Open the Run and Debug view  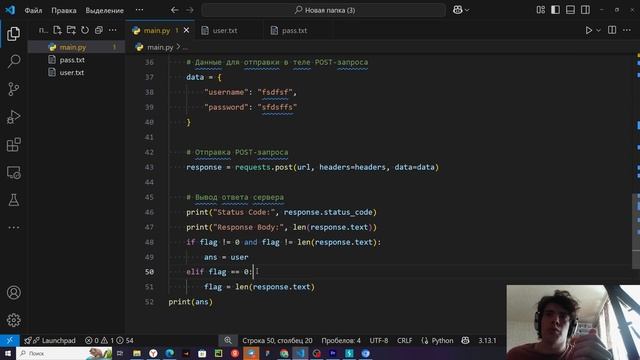13,117
